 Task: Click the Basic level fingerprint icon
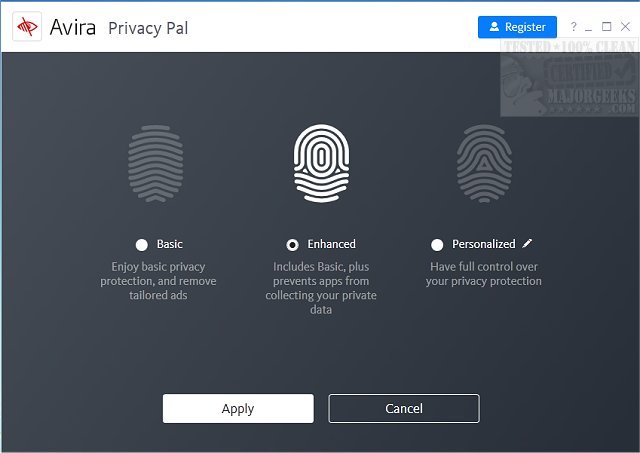coord(157,164)
